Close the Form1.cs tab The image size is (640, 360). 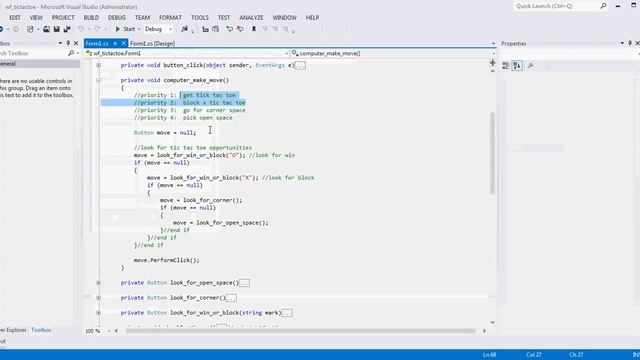[x=123, y=43]
